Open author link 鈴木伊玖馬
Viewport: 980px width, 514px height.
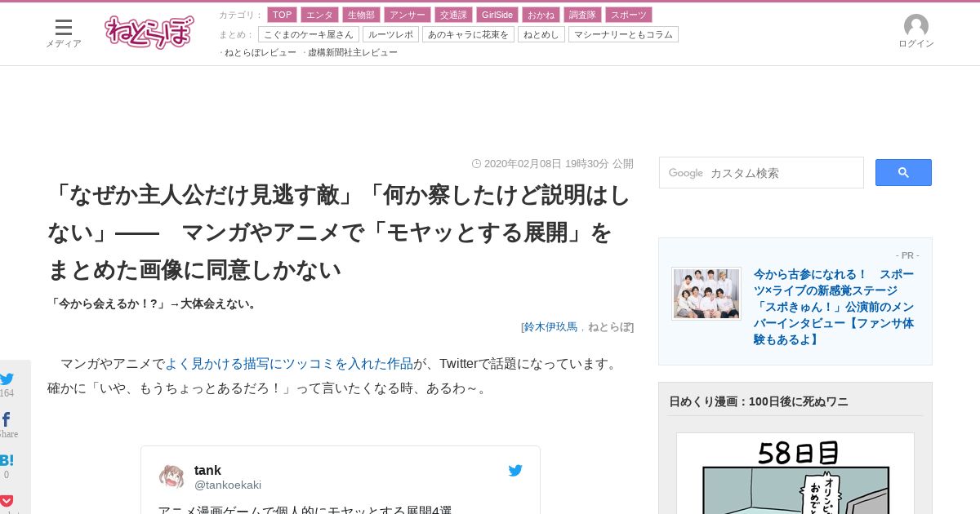(550, 327)
